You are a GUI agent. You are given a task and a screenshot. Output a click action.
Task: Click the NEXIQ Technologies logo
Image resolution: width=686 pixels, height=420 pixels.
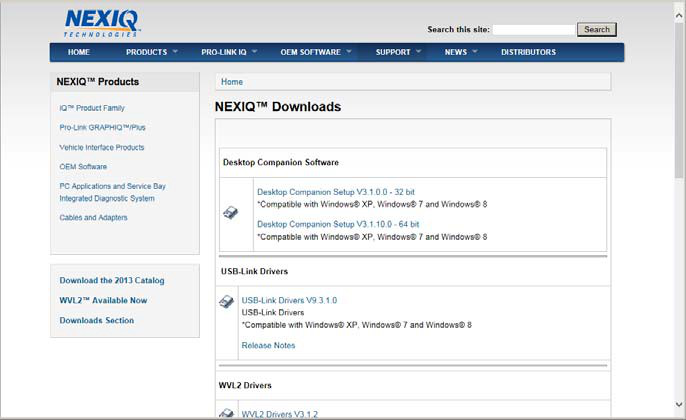101,22
